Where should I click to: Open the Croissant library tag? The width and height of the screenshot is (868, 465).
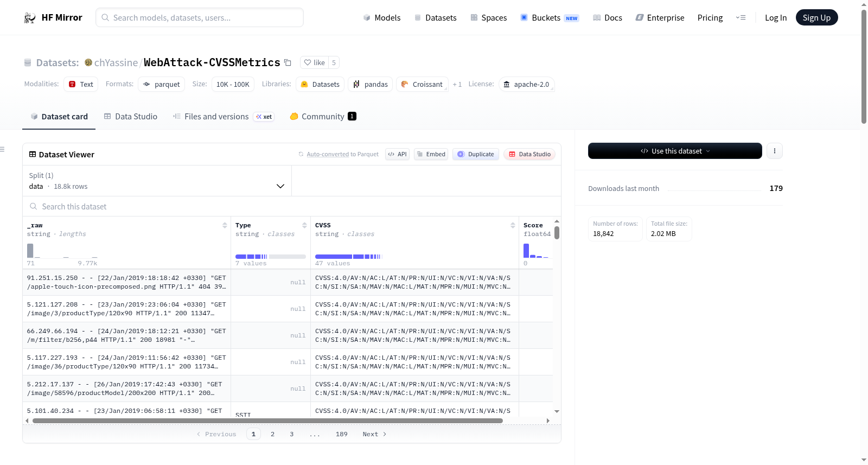(422, 84)
